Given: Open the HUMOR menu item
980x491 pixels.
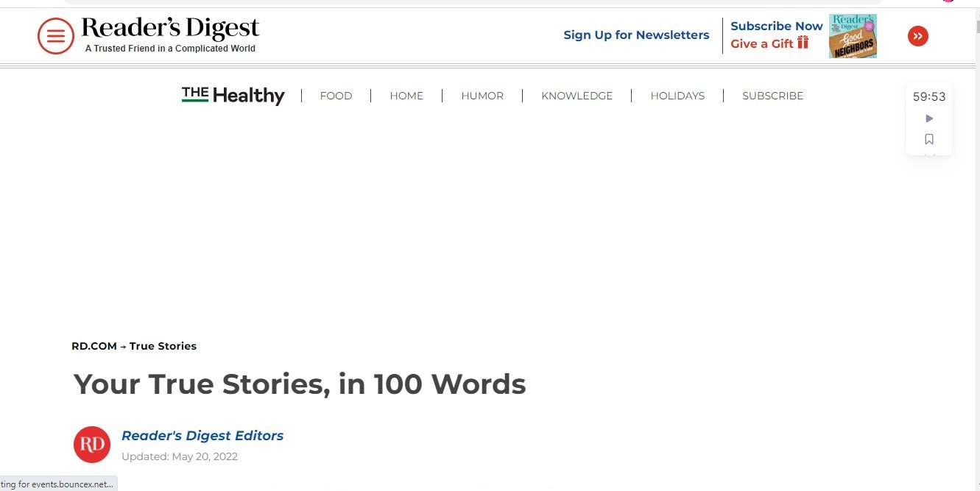Looking at the screenshot, I should coord(482,95).
